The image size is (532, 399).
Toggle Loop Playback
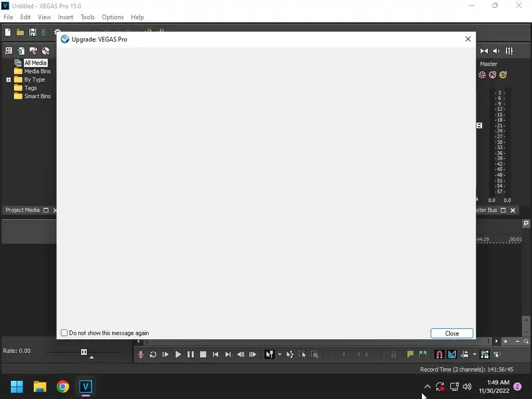[153, 354]
